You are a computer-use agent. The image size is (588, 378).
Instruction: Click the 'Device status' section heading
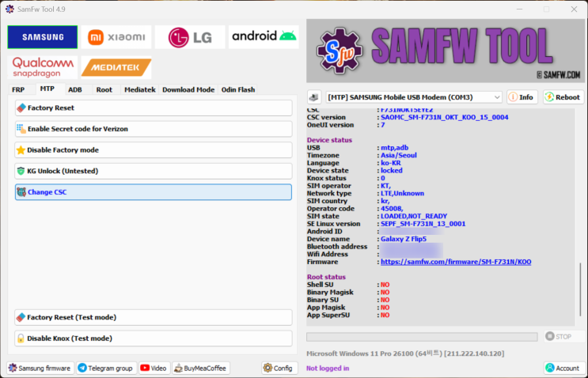click(330, 140)
